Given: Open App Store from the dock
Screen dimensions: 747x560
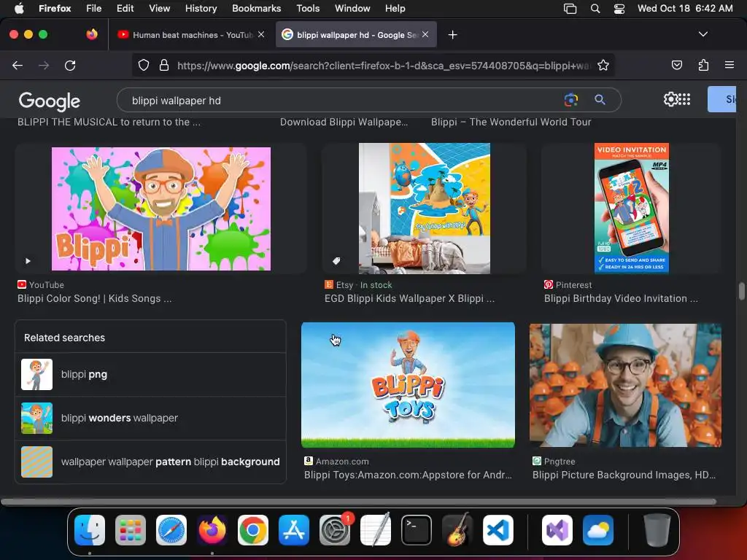Looking at the screenshot, I should click(x=294, y=530).
